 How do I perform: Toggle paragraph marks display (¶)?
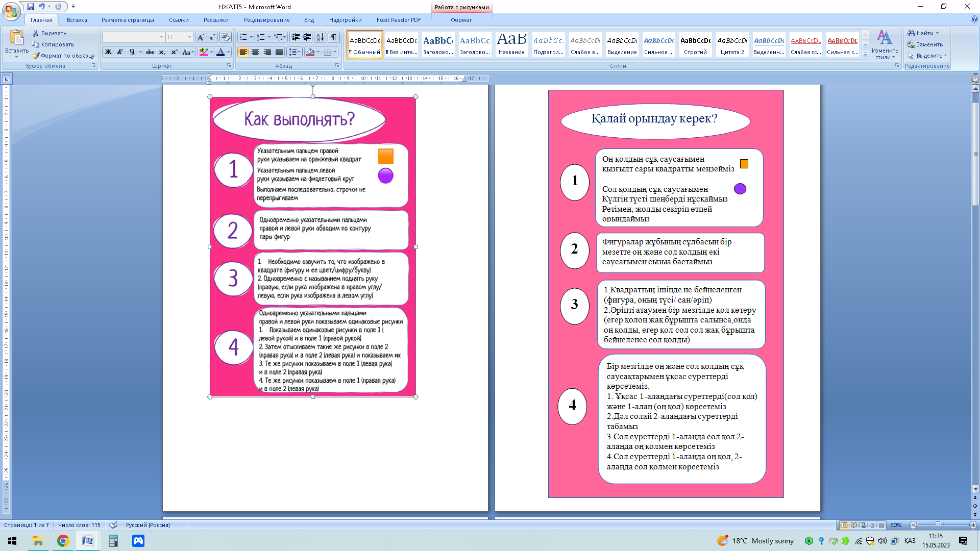(x=334, y=37)
